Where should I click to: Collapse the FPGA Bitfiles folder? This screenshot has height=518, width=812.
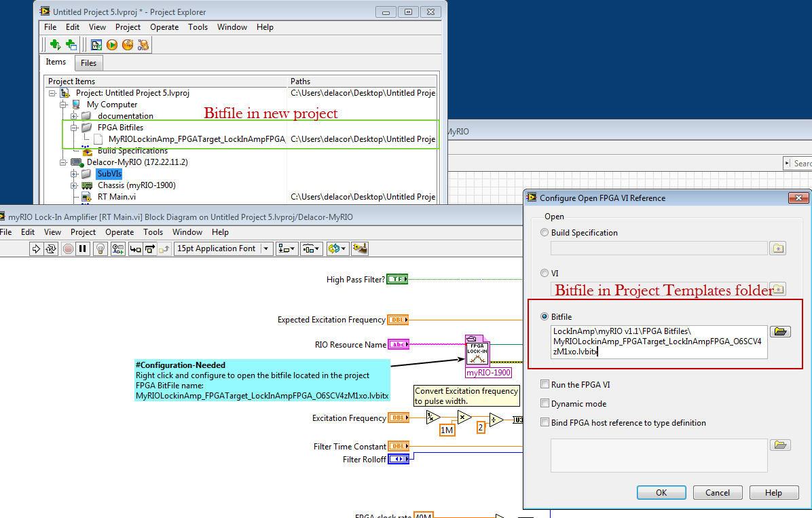pyautogui.click(x=74, y=128)
